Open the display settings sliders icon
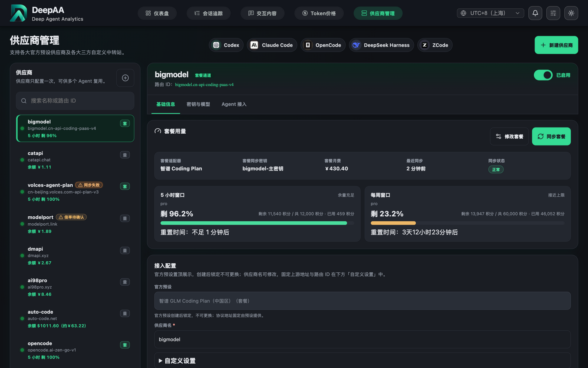This screenshot has height=368, width=588. tap(553, 13)
